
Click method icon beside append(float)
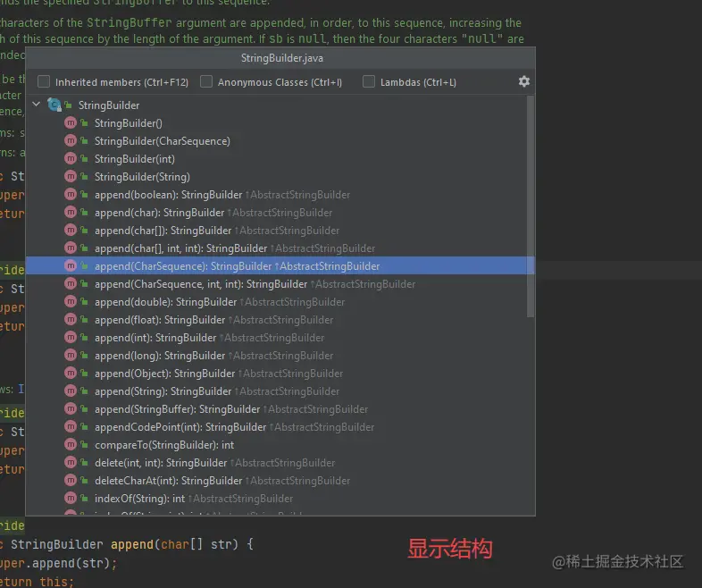click(71, 320)
